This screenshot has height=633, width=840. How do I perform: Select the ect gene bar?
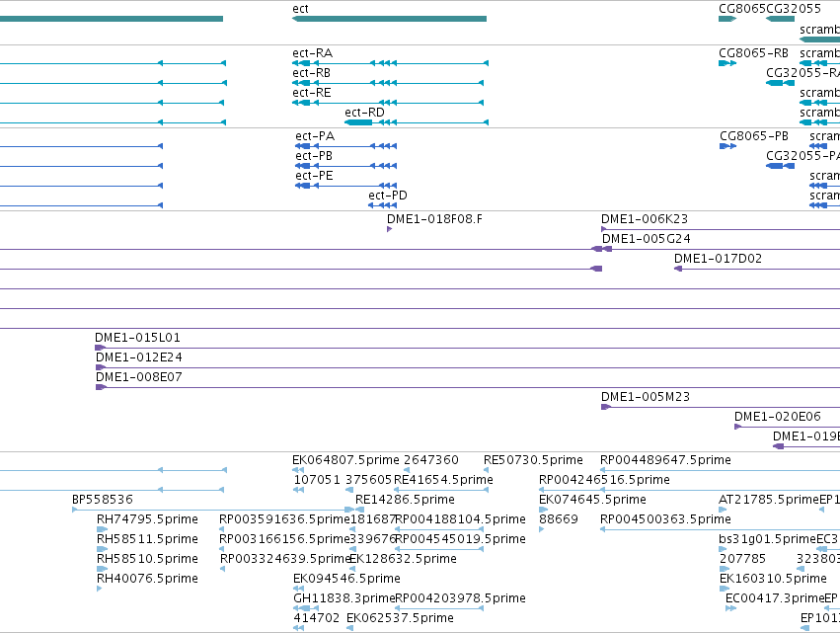390,19
